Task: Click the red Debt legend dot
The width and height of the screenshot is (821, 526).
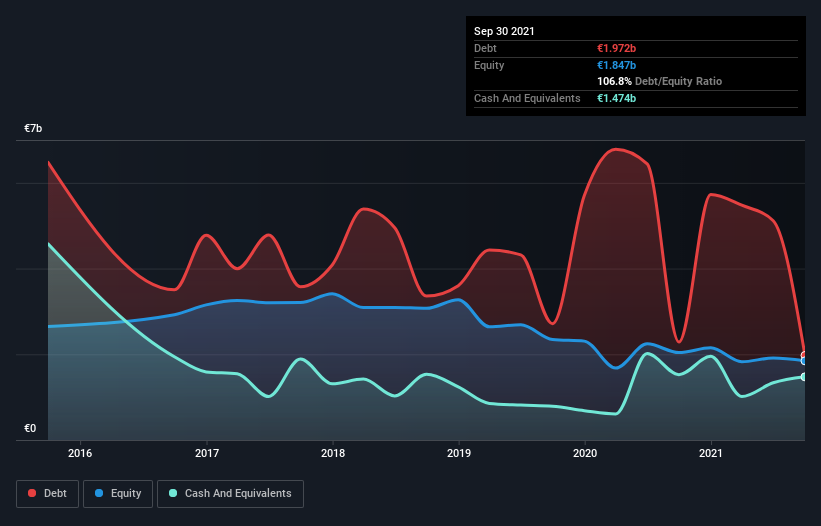Action: coord(32,493)
